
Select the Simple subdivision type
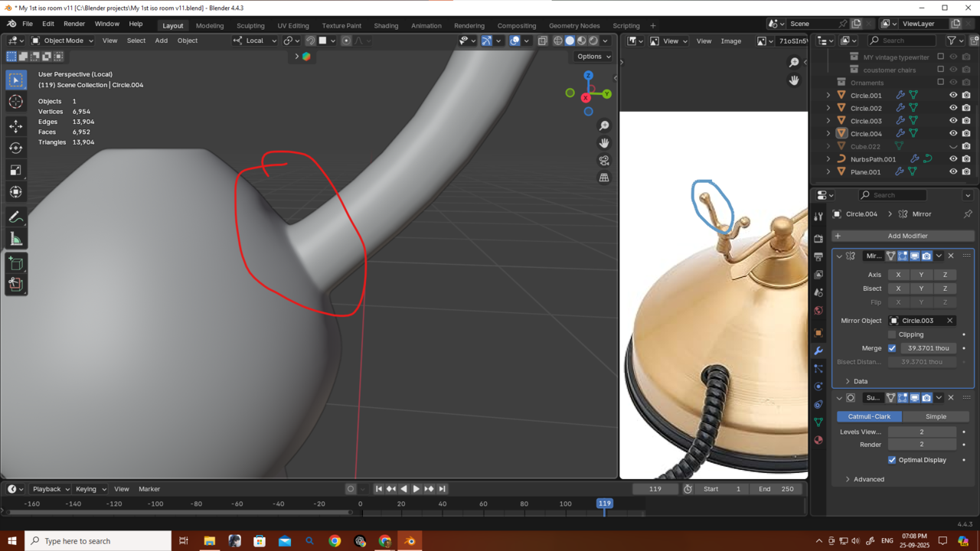(x=936, y=416)
